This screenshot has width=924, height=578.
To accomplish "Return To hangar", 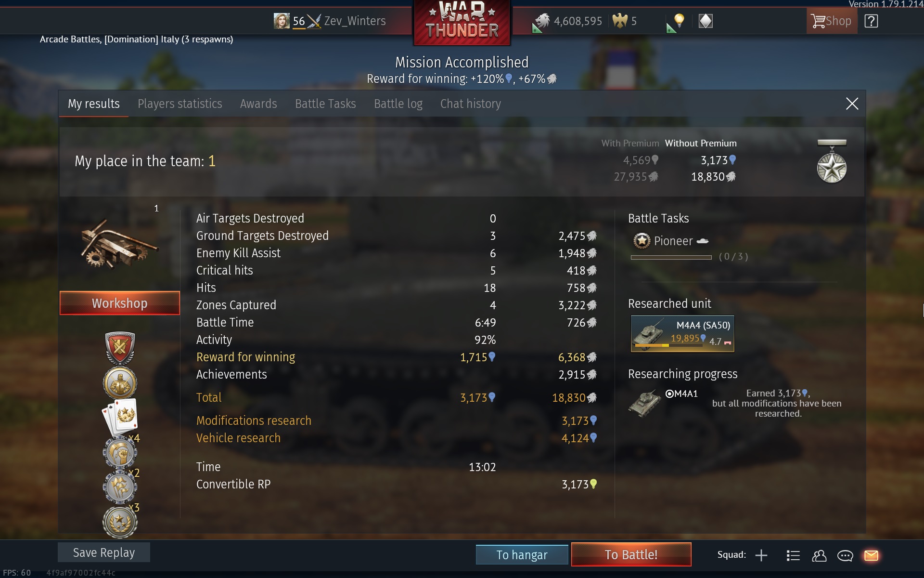I will pyautogui.click(x=522, y=555).
